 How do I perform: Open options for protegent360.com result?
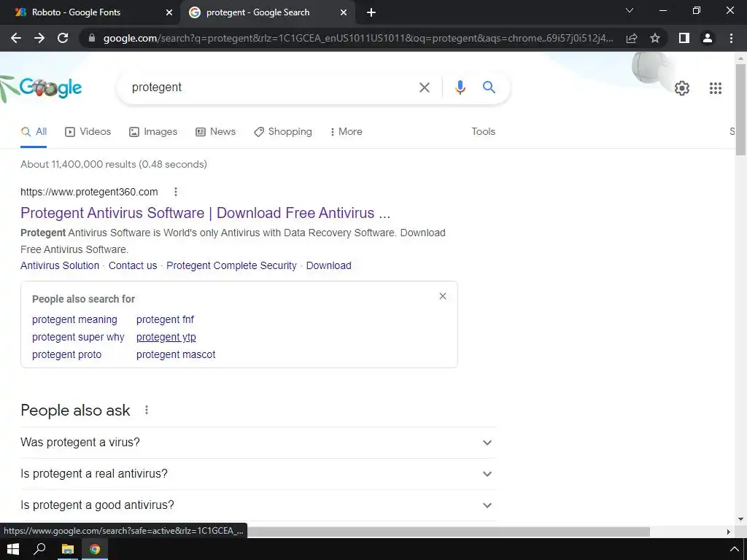pos(176,192)
